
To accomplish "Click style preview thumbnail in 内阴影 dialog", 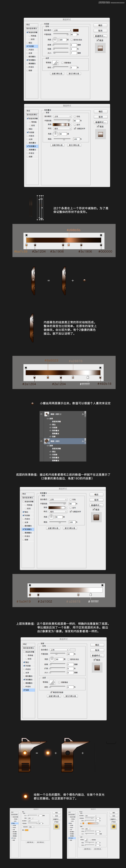I will point(100,48).
